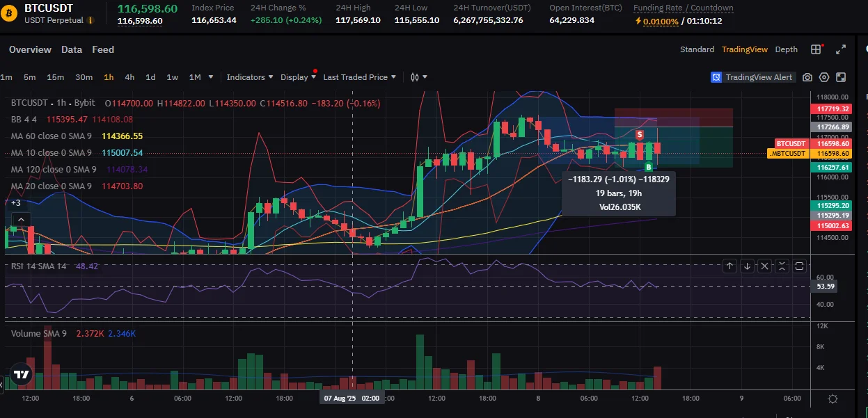
Task: Click the funding rate lightning icon
Action: click(x=638, y=21)
